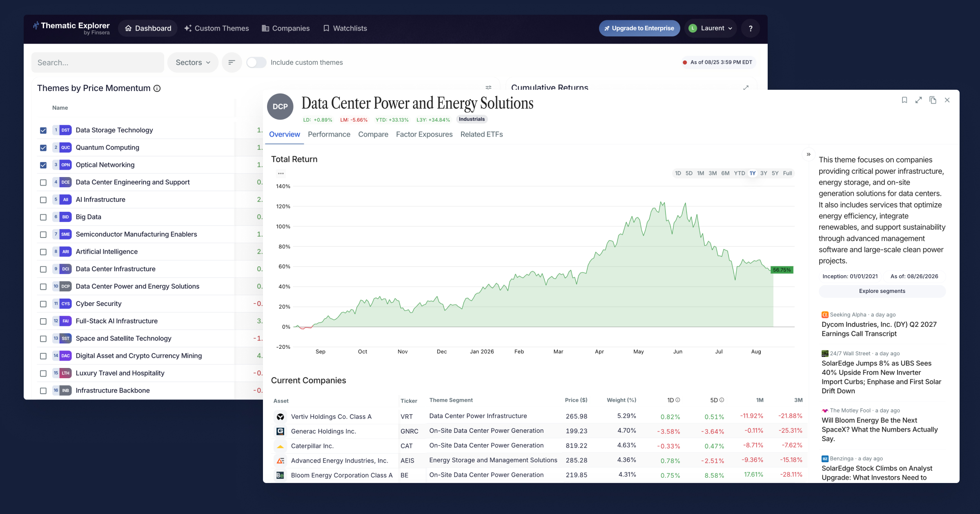Click the Thematic Explorer logo icon
980x514 pixels.
tap(36, 26)
